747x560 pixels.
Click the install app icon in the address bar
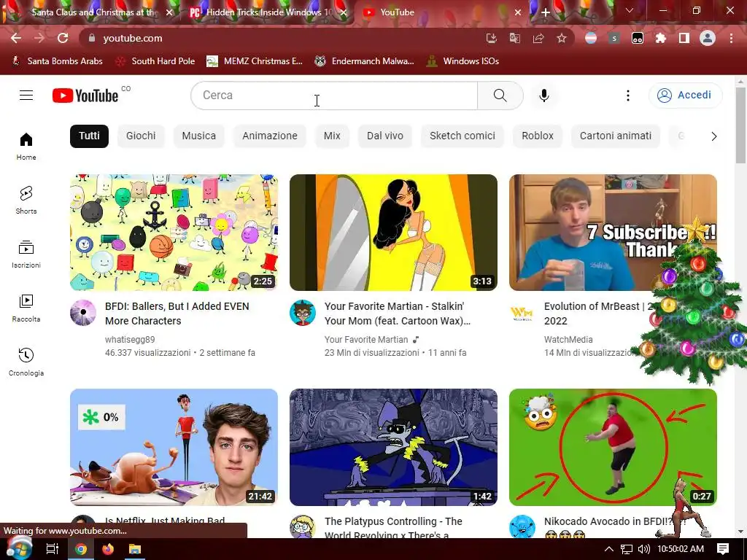[x=492, y=38]
